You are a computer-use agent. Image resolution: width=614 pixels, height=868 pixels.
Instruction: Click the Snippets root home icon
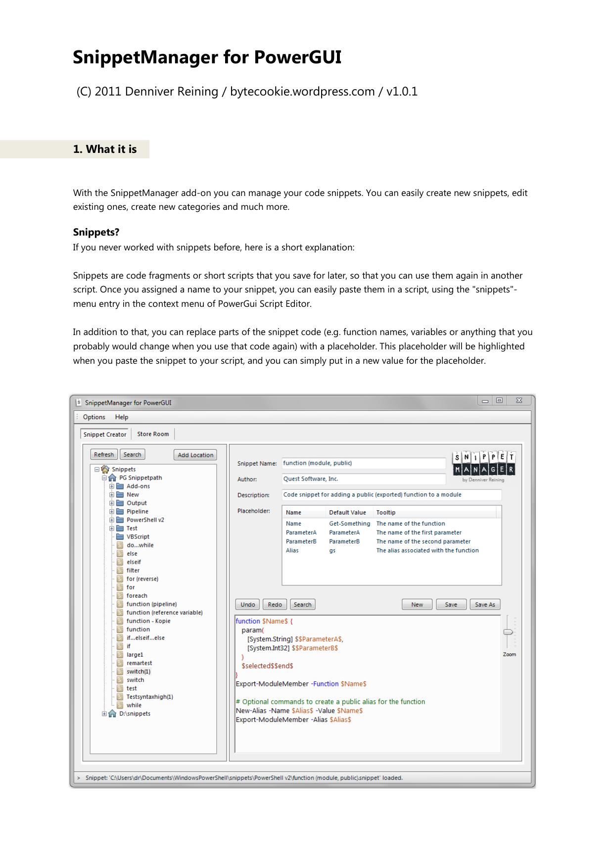point(105,469)
